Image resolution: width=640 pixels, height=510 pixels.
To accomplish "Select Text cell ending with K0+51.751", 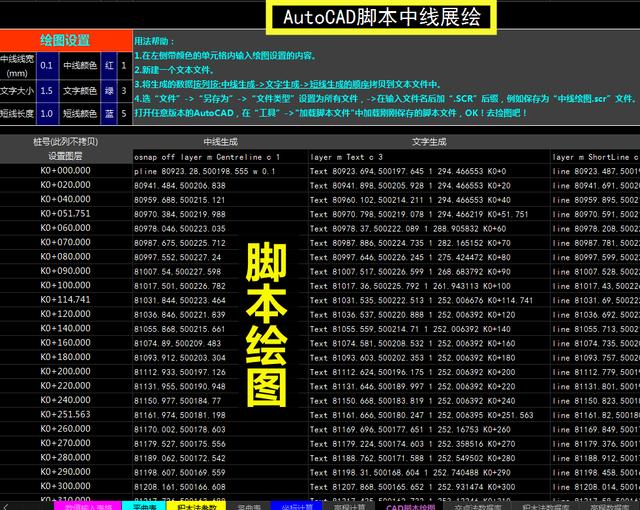I will click(429, 214).
